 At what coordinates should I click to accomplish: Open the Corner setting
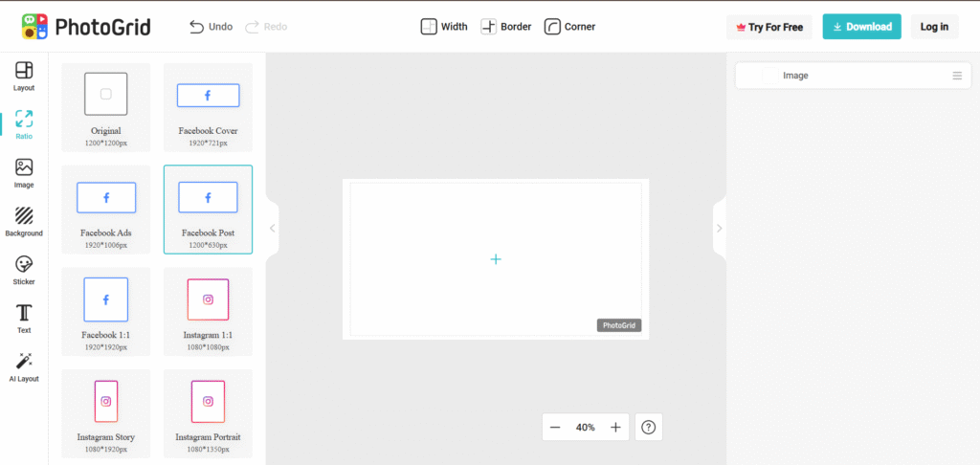(569, 27)
